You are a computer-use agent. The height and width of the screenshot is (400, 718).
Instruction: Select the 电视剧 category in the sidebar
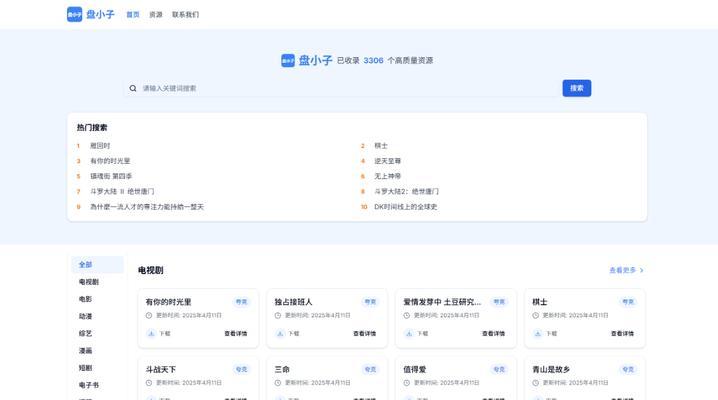coord(98,282)
